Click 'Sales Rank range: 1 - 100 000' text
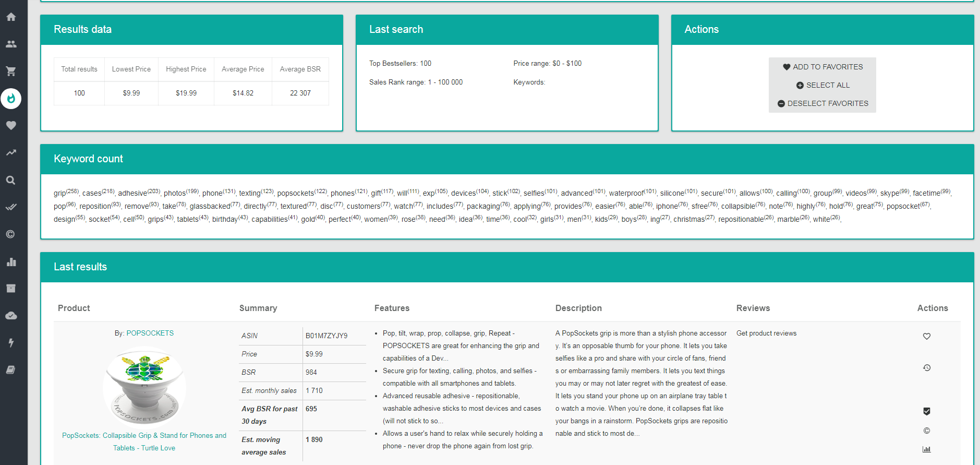The height and width of the screenshot is (465, 980). point(416,82)
